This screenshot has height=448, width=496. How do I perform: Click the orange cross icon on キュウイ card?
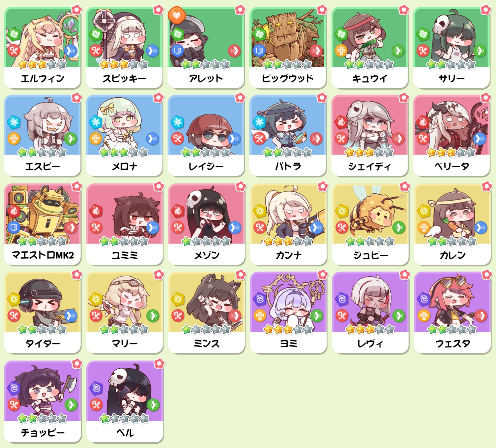tap(341, 51)
